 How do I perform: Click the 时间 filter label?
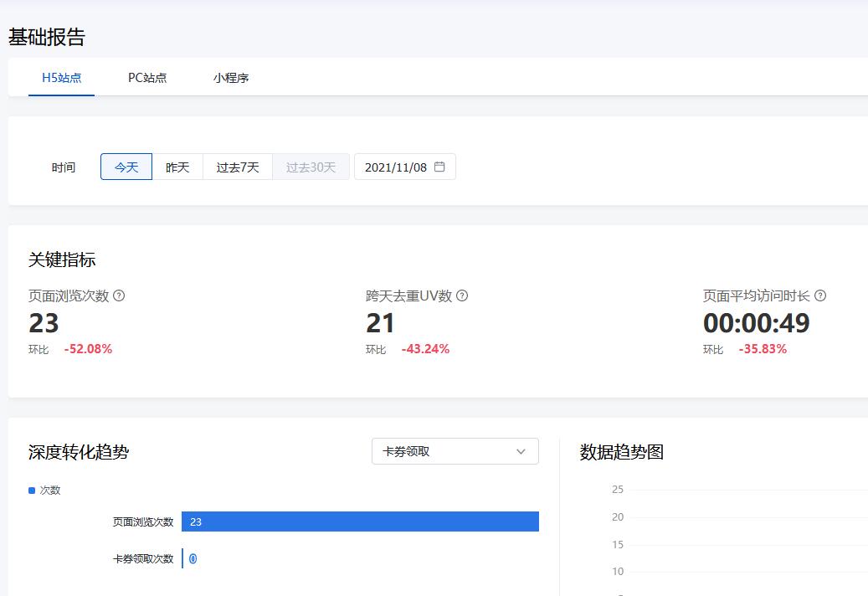click(x=64, y=167)
